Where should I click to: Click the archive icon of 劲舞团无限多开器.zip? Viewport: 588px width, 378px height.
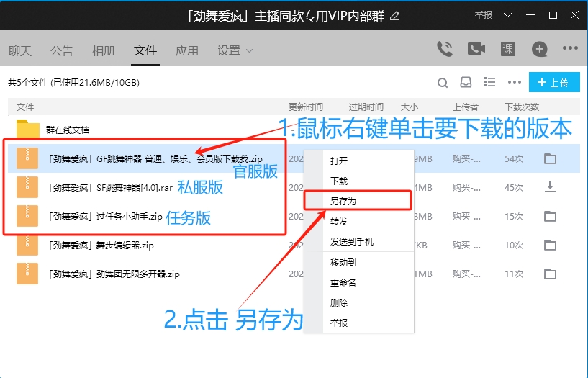(27, 274)
